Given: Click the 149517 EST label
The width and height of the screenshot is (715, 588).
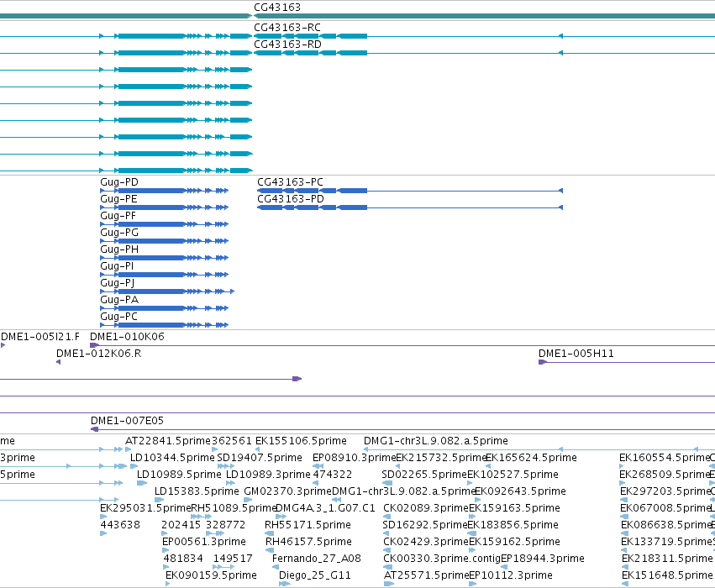Looking at the screenshot, I should tap(233, 559).
